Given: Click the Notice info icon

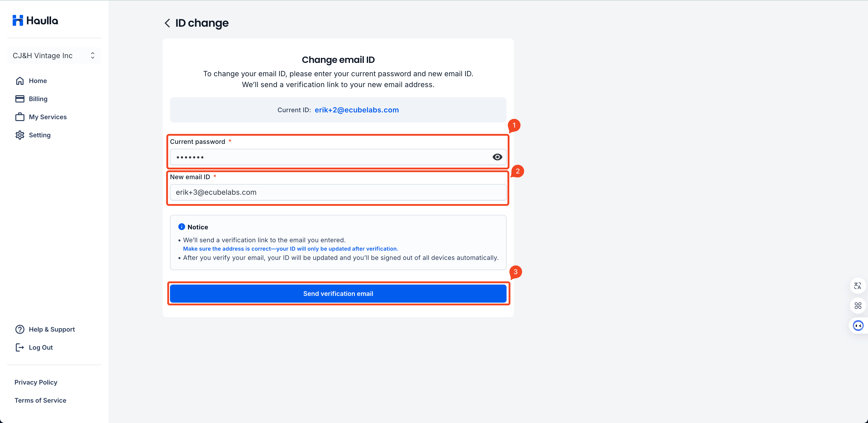Looking at the screenshot, I should click(x=182, y=227).
